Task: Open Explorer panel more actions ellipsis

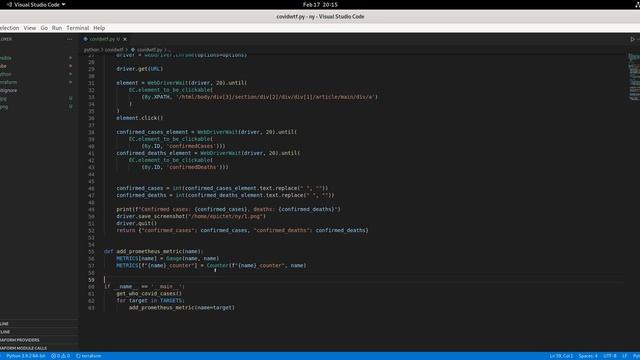Action: 69,39
